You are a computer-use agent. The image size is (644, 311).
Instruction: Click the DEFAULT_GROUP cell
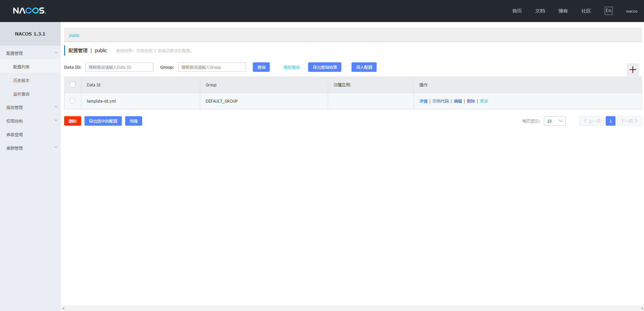coord(264,101)
